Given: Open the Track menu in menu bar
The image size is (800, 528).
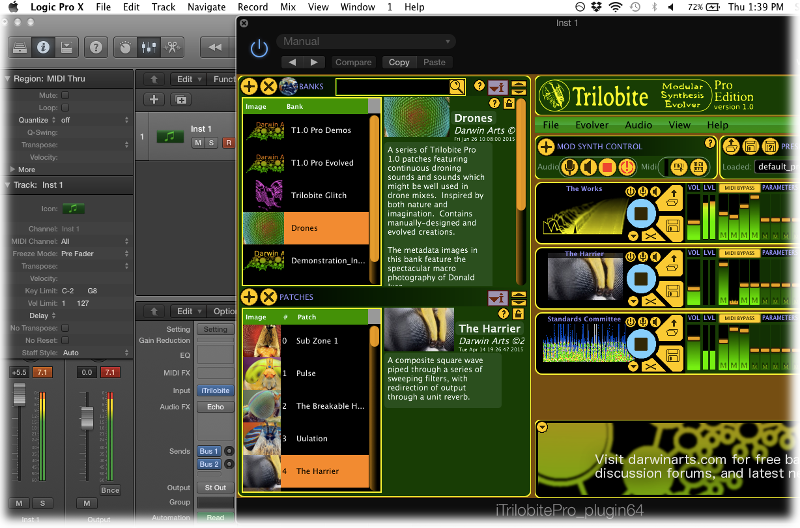Looking at the screenshot, I should [163, 7].
